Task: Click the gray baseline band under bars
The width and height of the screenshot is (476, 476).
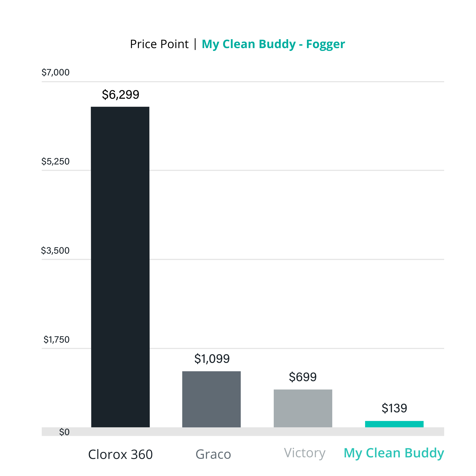Action: 243,432
